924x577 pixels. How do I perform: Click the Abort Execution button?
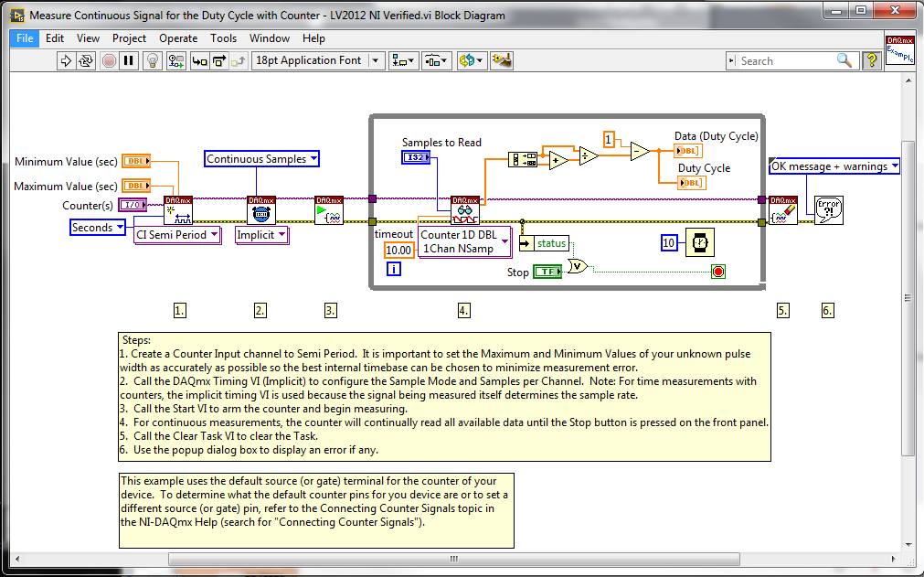109,60
